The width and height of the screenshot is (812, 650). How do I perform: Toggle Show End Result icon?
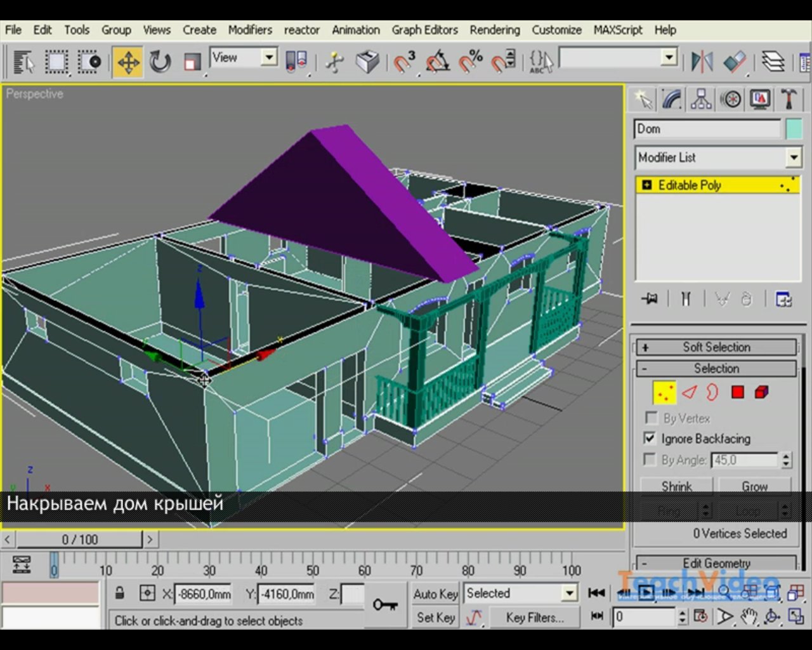(686, 299)
